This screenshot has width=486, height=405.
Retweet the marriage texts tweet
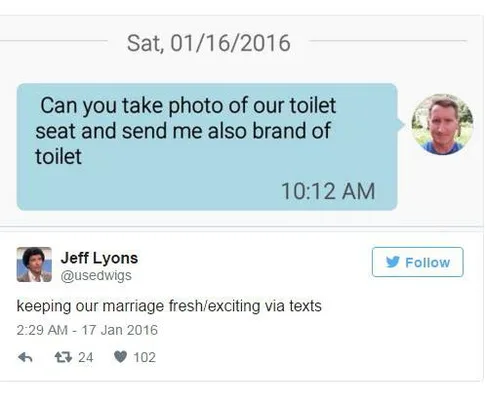point(63,357)
